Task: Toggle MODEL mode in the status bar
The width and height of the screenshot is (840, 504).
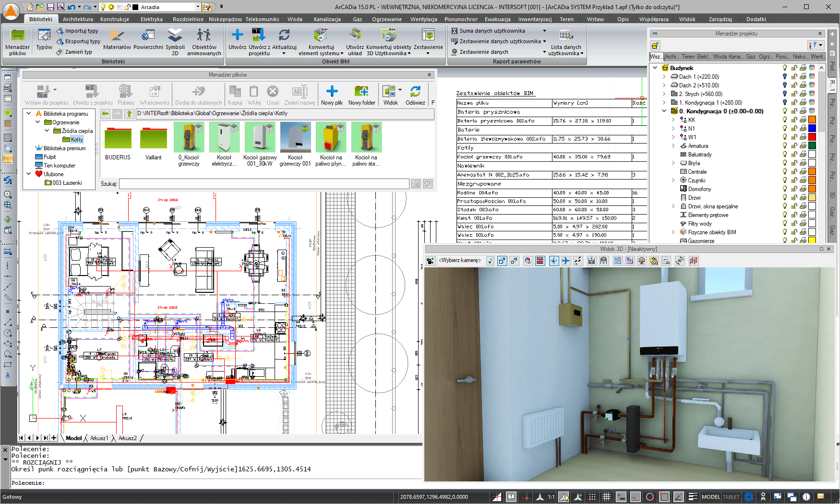Action: click(x=710, y=497)
